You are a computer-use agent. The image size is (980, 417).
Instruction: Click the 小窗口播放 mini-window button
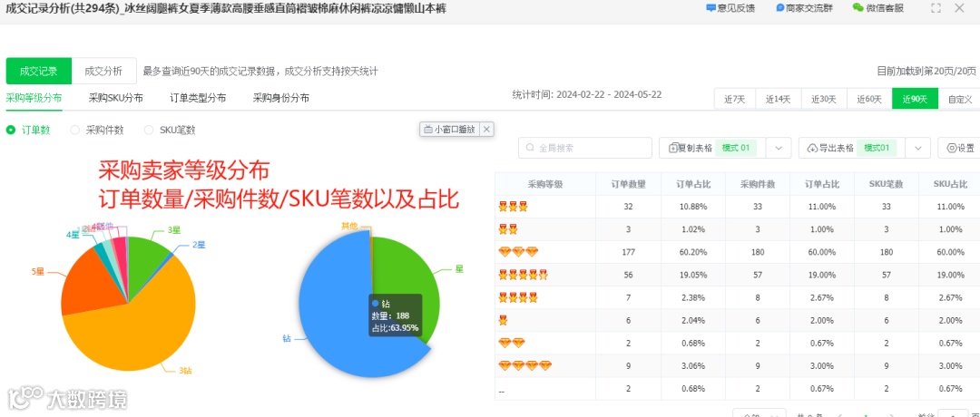point(449,130)
